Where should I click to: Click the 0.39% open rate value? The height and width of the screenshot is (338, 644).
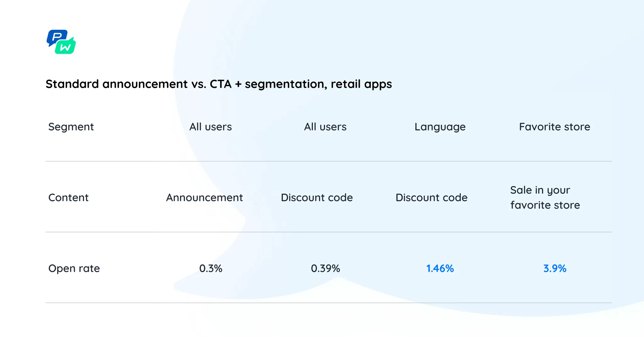[325, 269]
